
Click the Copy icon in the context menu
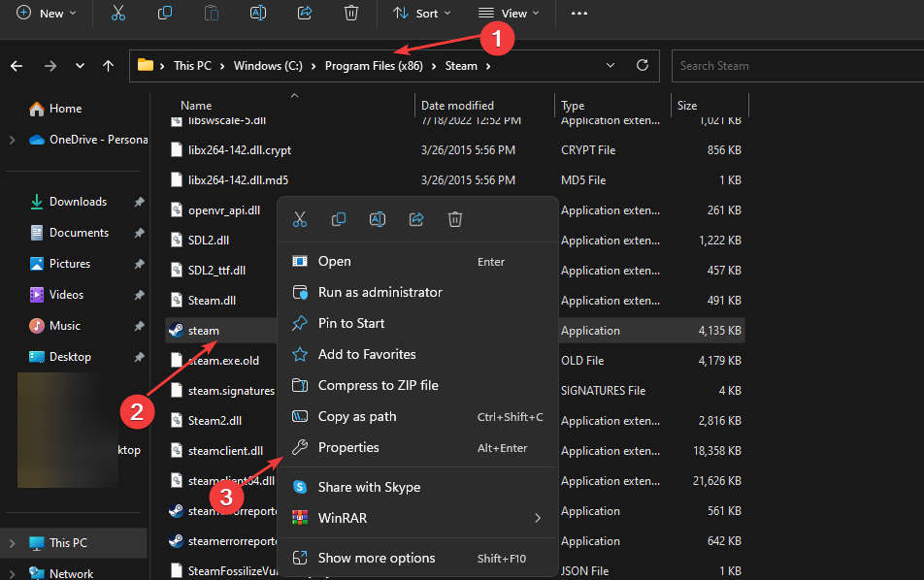coord(339,219)
